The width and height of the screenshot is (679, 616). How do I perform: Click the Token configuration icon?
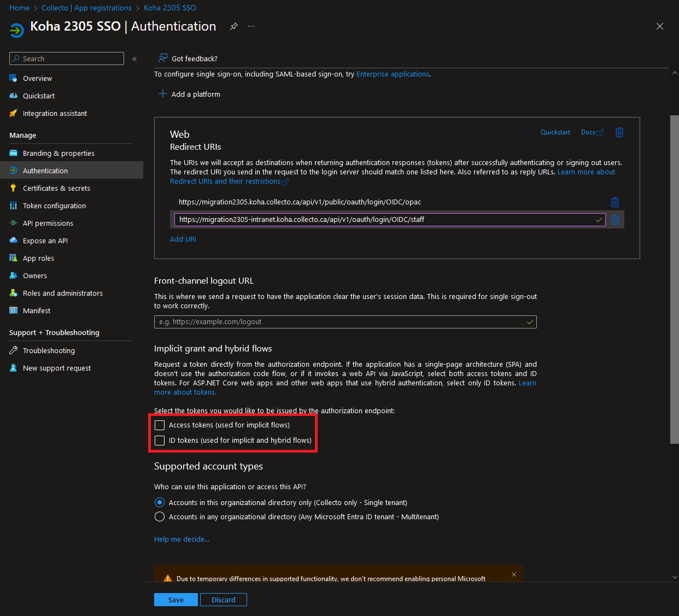pyautogui.click(x=13, y=206)
